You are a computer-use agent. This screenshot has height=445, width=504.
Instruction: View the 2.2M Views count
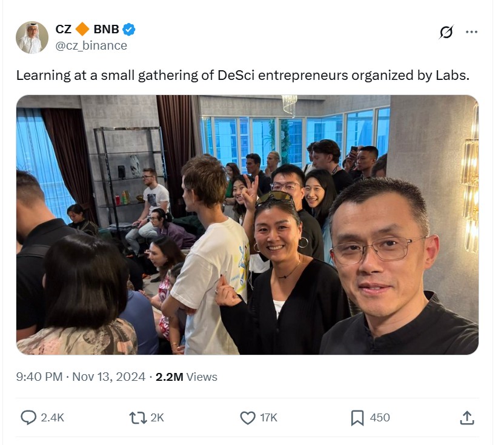point(187,377)
